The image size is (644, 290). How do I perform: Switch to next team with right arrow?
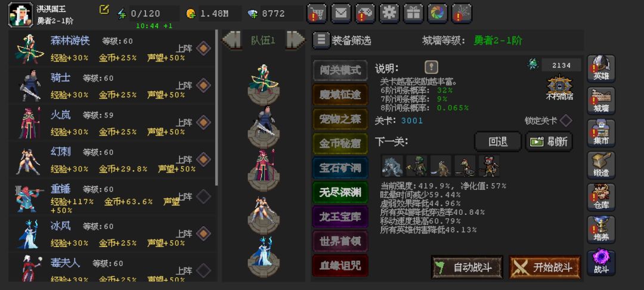coord(296,40)
